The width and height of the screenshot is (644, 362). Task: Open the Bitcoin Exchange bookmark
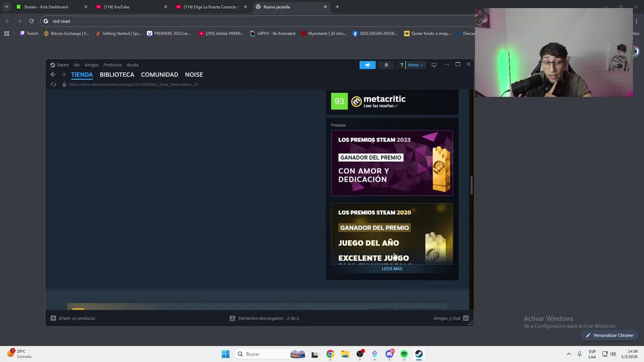[66, 34]
